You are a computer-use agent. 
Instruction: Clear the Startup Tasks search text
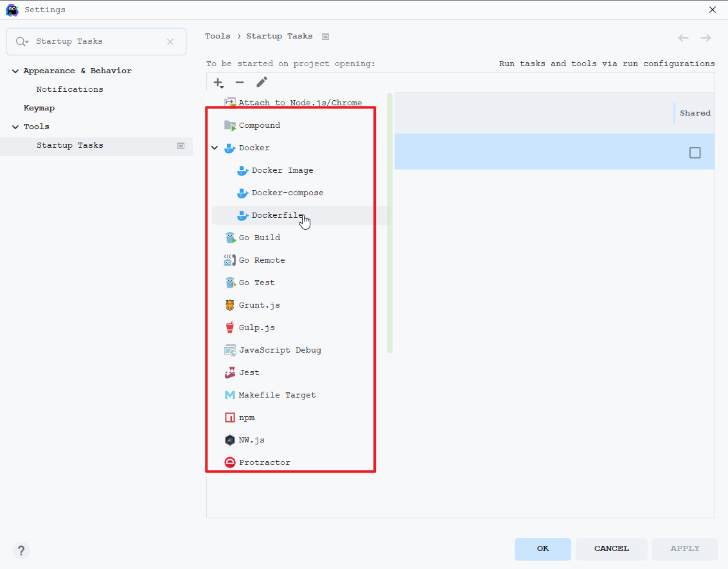click(x=170, y=42)
